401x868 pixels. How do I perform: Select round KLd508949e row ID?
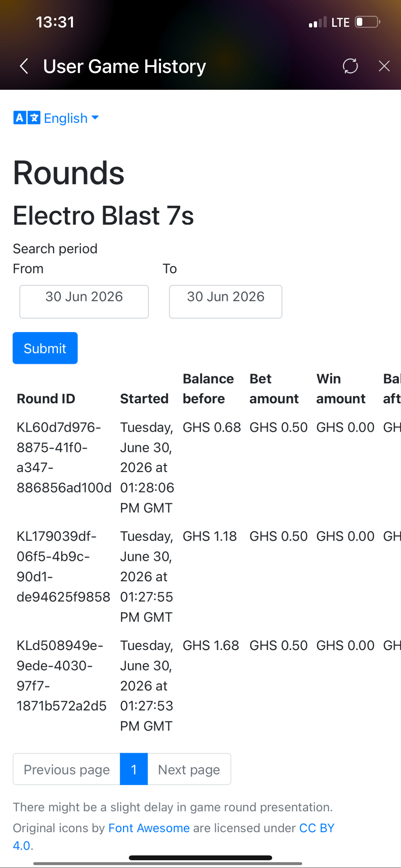click(62, 676)
